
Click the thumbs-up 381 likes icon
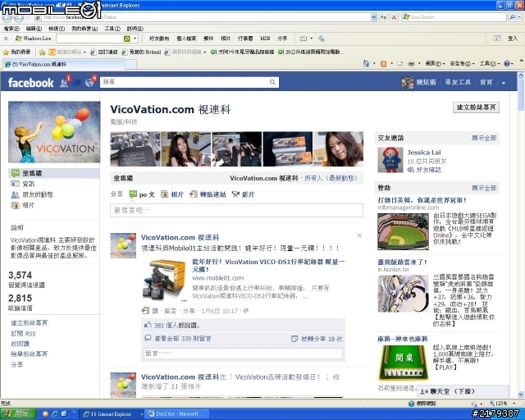148,325
